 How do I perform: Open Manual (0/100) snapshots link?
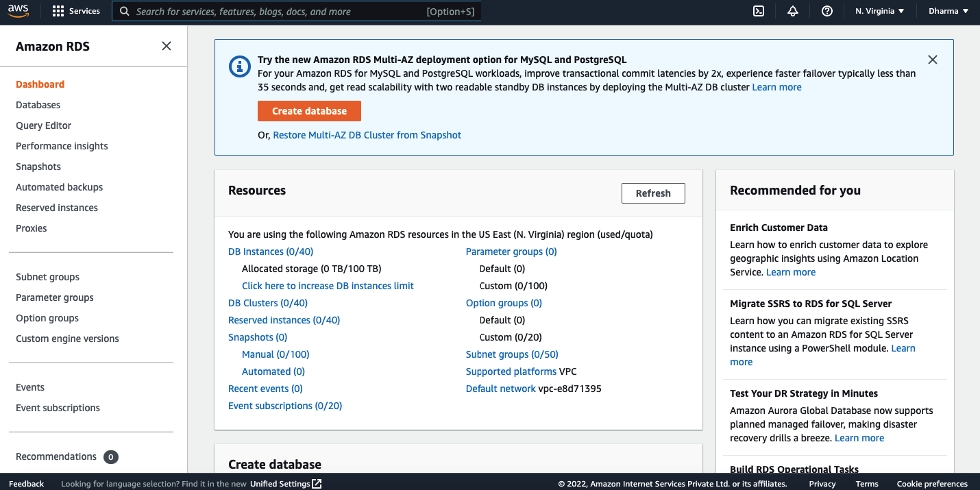pos(275,354)
